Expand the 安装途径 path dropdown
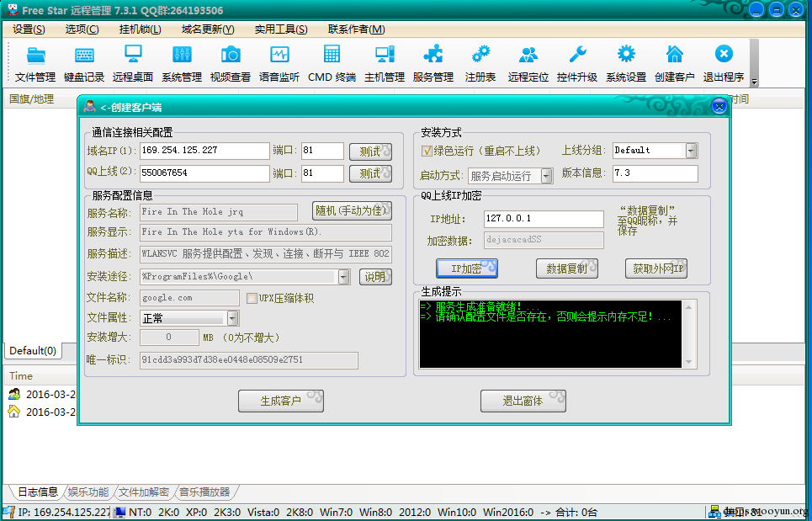This screenshot has width=812, height=521. (x=344, y=277)
